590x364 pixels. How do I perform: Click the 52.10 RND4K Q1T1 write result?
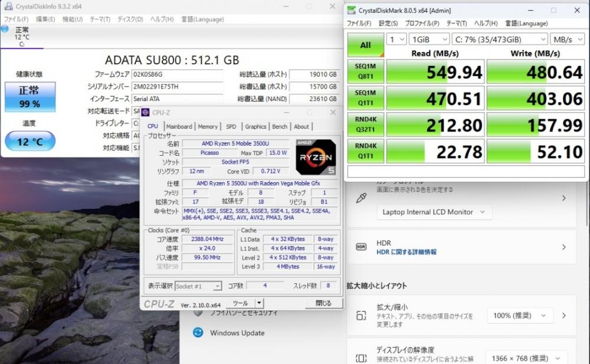(x=536, y=151)
